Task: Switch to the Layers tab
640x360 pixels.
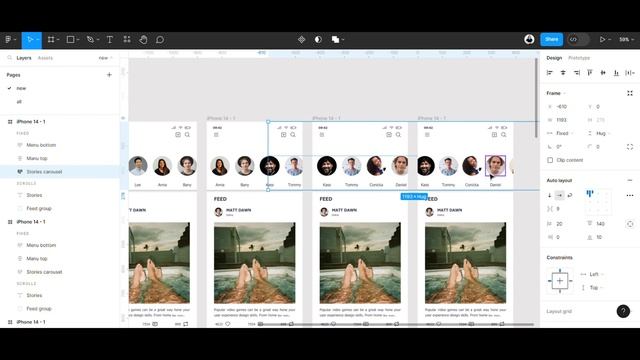Action: click(24, 58)
